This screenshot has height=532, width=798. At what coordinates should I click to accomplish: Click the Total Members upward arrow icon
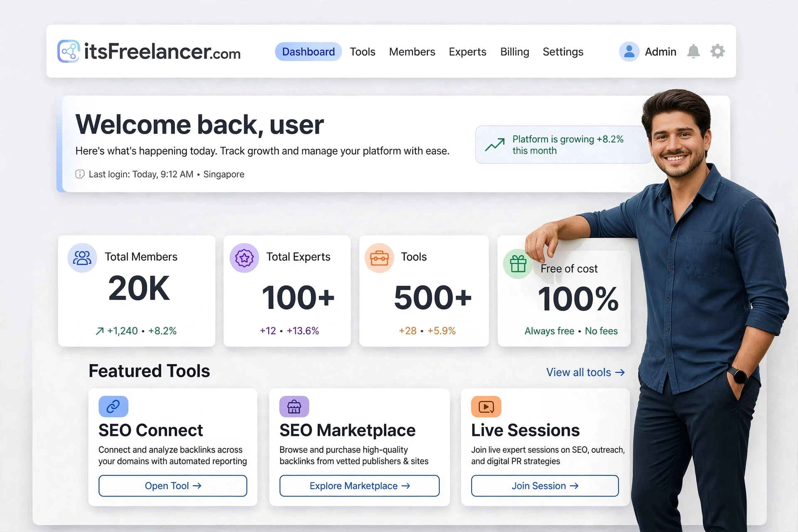point(100,331)
